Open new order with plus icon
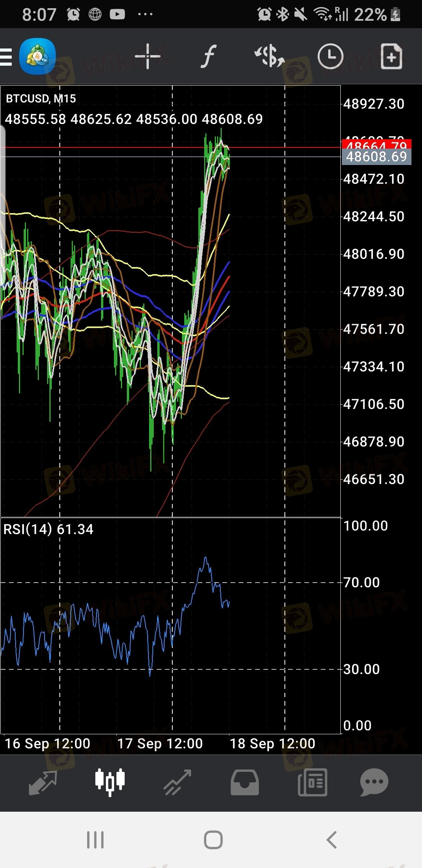Viewport: 422px width, 868px height. 391,57
